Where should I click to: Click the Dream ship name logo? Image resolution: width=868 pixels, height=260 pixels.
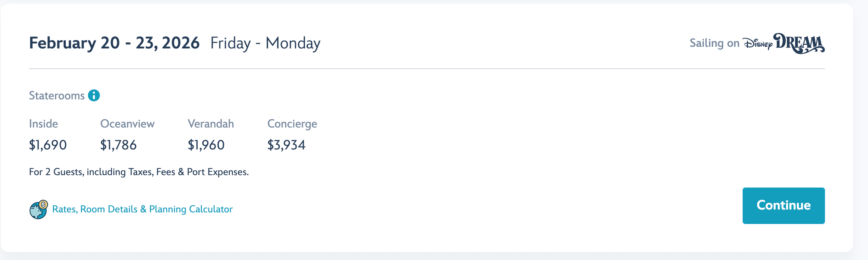pos(799,43)
